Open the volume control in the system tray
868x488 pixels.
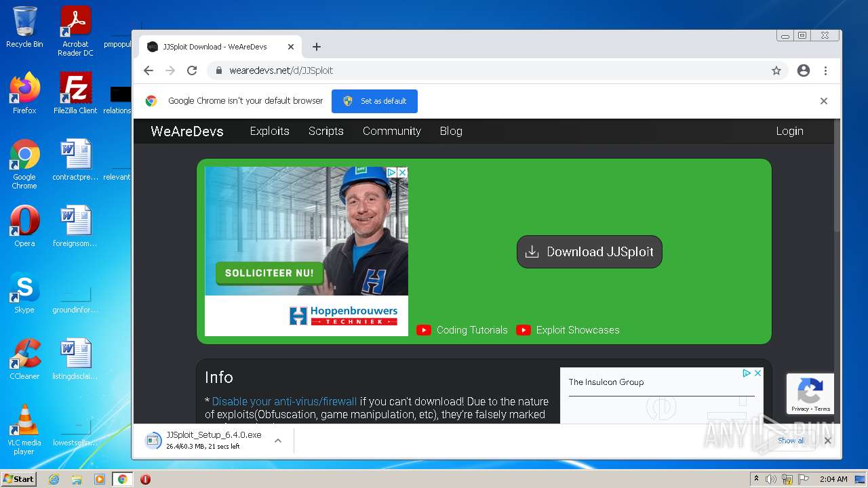coord(771,479)
